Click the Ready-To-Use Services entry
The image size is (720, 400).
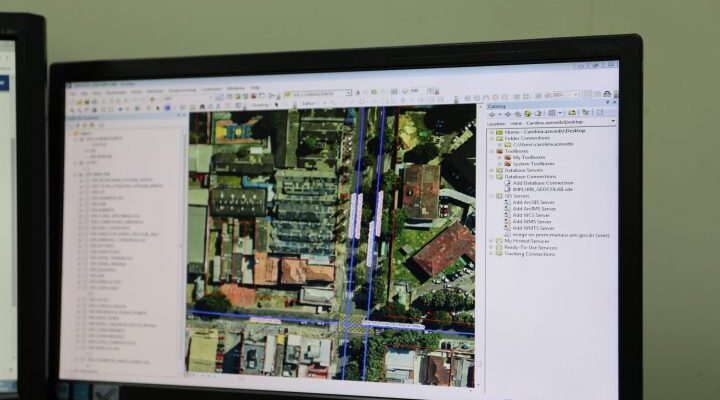[531, 247]
